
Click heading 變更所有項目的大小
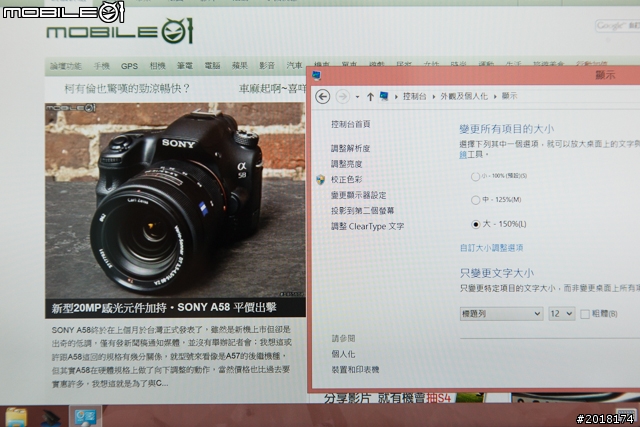click(507, 129)
